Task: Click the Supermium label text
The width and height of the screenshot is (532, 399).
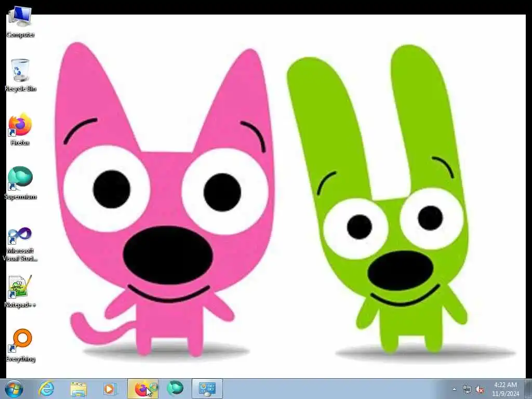Action: 20,196
